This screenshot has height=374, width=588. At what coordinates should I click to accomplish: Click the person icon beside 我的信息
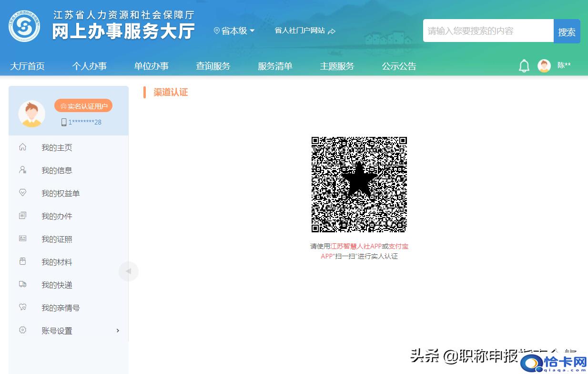point(22,170)
